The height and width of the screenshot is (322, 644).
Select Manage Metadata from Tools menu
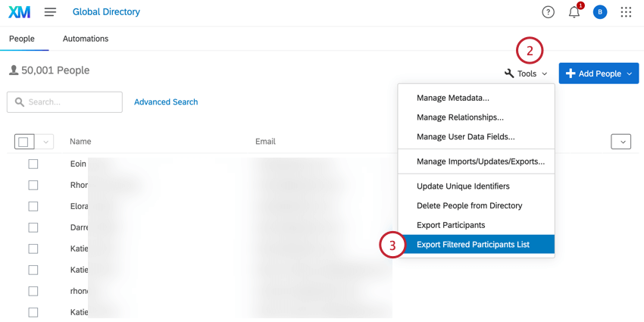453,98
